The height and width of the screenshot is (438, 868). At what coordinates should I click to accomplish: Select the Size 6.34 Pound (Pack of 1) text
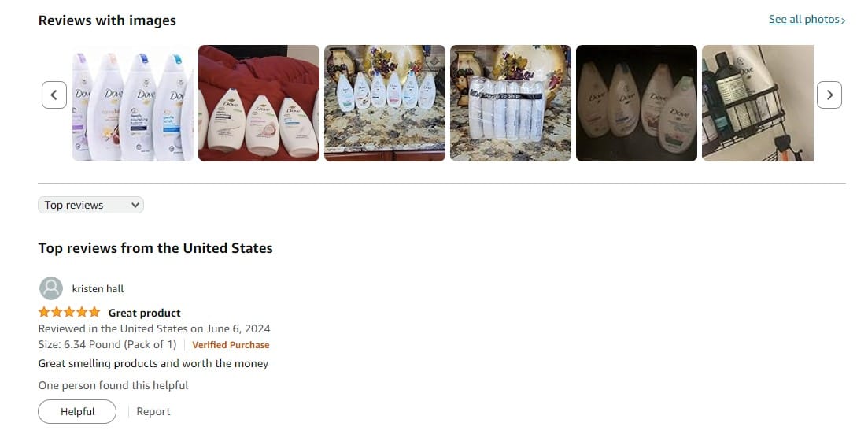coord(107,344)
